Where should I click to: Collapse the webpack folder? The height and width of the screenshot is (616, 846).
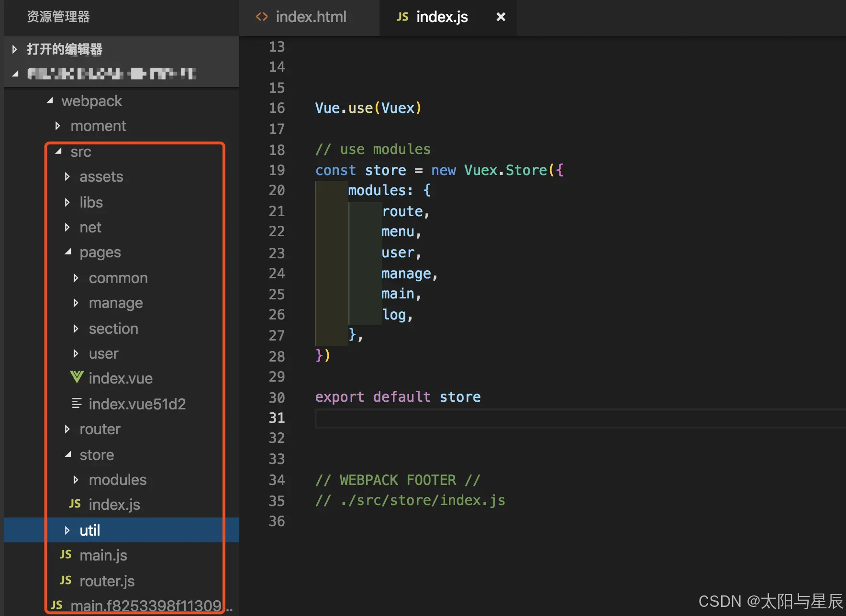(x=50, y=101)
